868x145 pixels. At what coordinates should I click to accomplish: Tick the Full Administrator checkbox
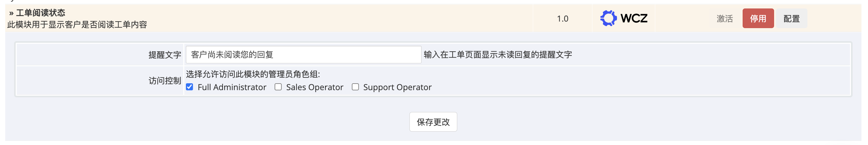(190, 87)
